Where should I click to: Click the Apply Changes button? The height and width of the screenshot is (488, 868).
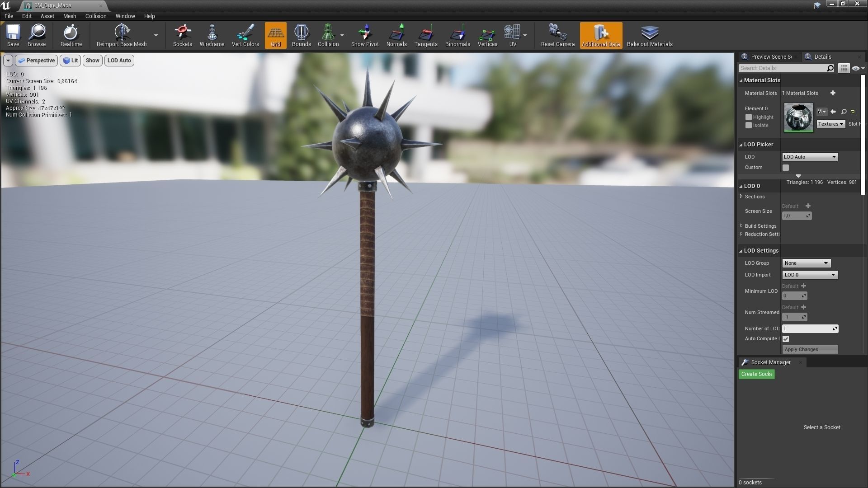pyautogui.click(x=810, y=349)
